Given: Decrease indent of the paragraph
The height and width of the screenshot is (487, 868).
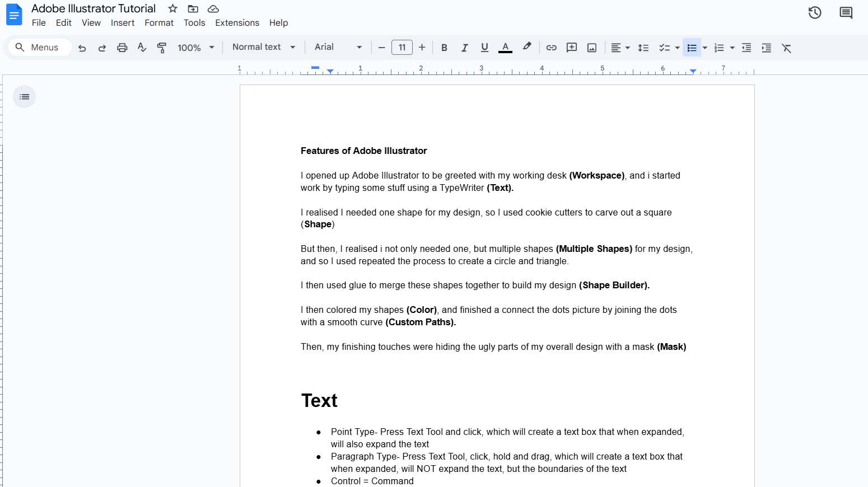Looking at the screenshot, I should 746,48.
